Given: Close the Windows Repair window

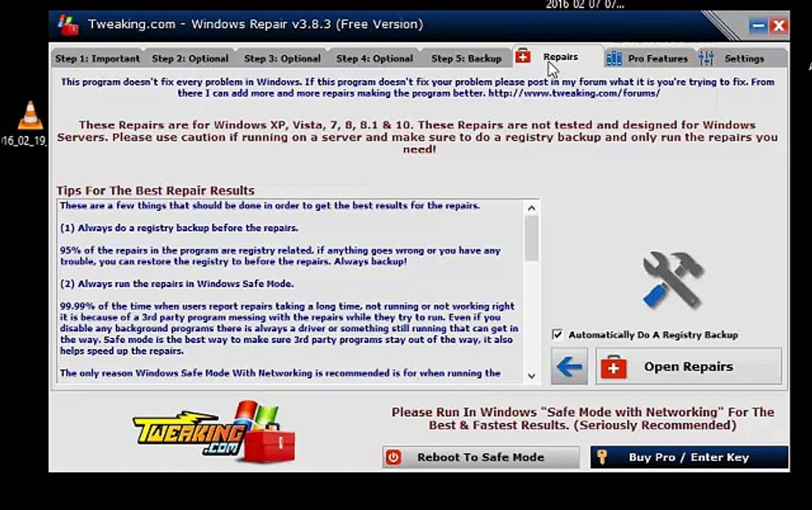Looking at the screenshot, I should (x=778, y=25).
